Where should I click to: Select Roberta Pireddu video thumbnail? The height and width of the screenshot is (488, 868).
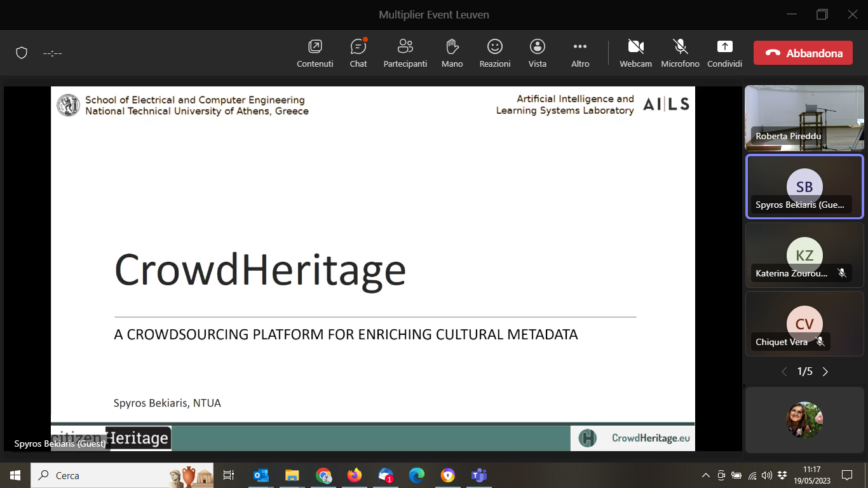tap(804, 118)
